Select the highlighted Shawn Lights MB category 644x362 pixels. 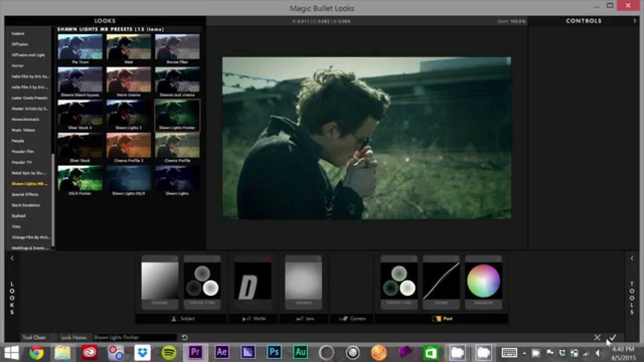pyautogui.click(x=30, y=184)
